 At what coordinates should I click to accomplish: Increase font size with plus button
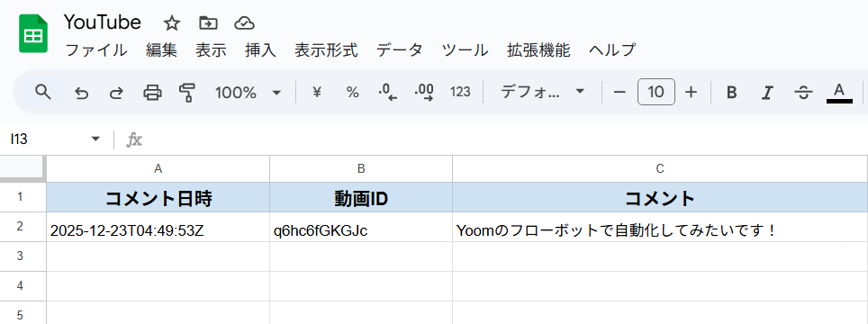[x=691, y=93]
